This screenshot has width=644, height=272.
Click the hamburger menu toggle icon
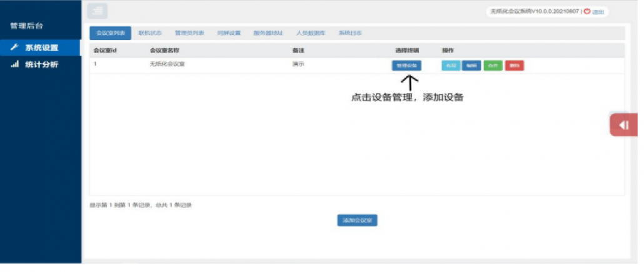click(98, 11)
